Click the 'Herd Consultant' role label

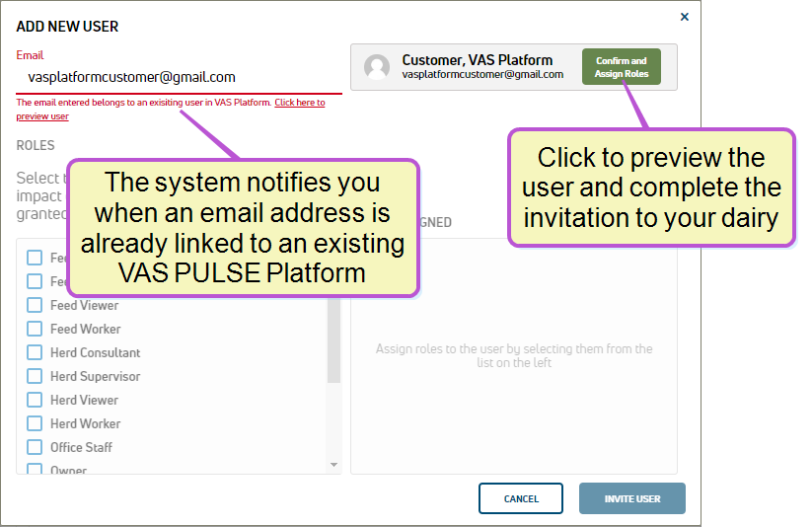click(x=96, y=352)
